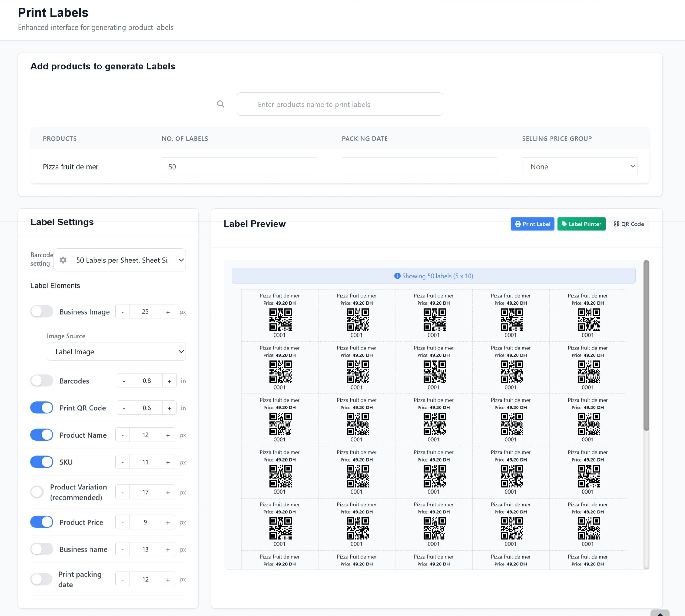Click the SELLING PRICE GROUP column header
The image size is (685, 616).
(557, 138)
